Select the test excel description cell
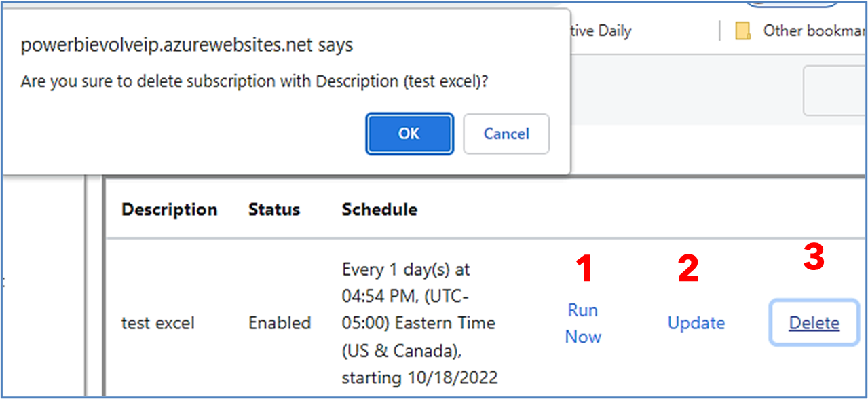 157,323
